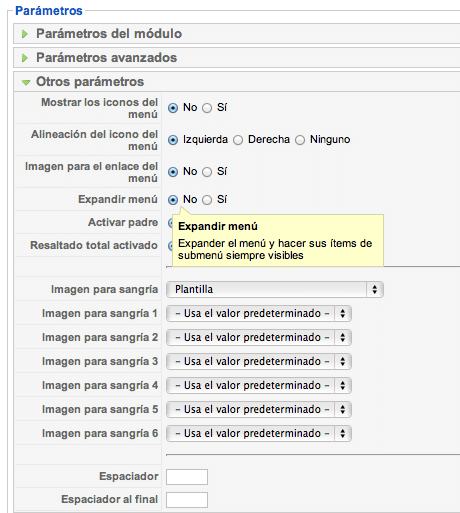
Task: Focus the Espaciador al final input field
Action: 187,500
